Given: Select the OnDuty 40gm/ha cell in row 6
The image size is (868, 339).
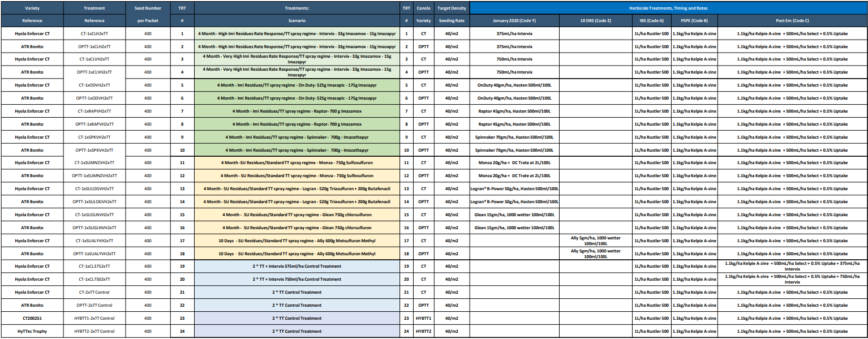Looking at the screenshot, I should coord(514,98).
